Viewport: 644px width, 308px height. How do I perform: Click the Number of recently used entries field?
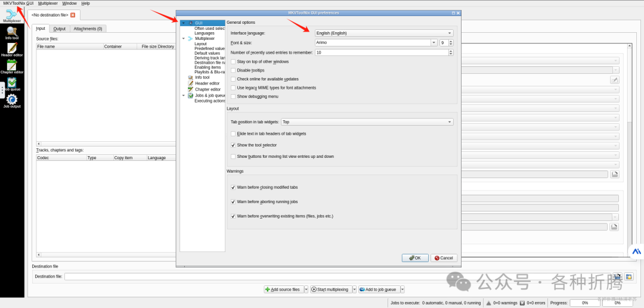(382, 52)
